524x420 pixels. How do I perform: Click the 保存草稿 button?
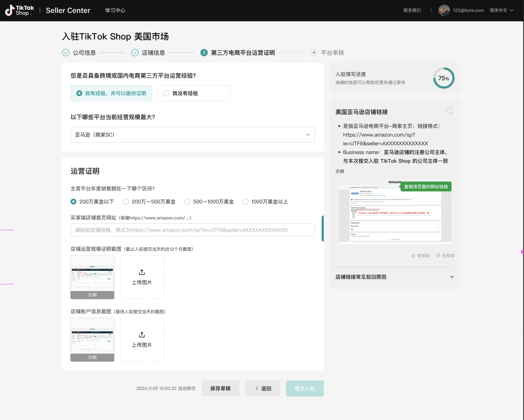pyautogui.click(x=220, y=388)
